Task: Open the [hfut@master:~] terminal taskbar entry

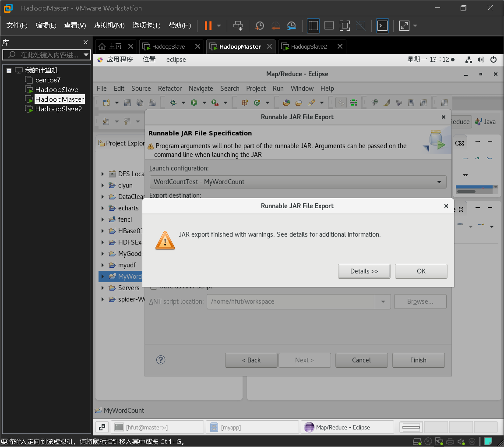Action: tap(158, 427)
